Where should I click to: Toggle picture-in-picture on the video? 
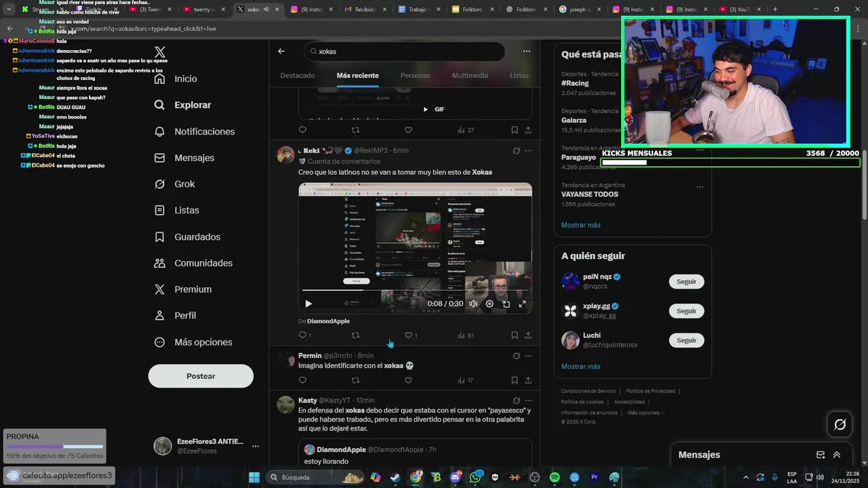tap(506, 304)
